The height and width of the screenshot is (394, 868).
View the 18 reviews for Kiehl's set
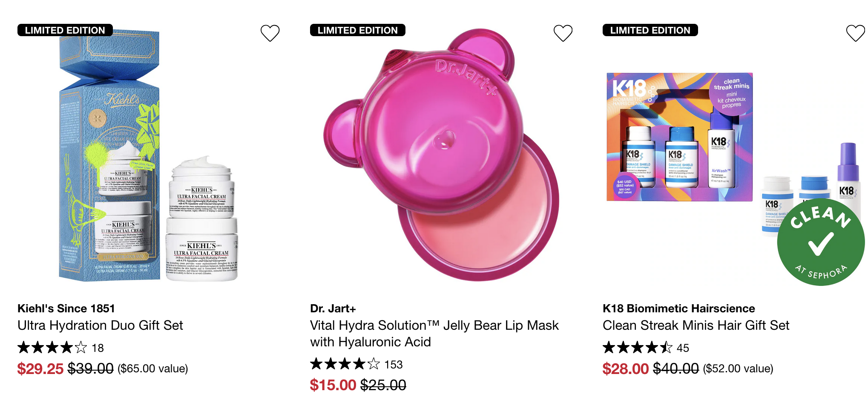click(x=60, y=348)
